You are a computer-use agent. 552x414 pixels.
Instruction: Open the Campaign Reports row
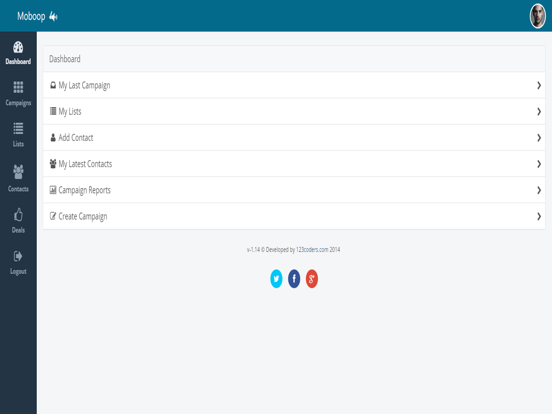coord(294,190)
